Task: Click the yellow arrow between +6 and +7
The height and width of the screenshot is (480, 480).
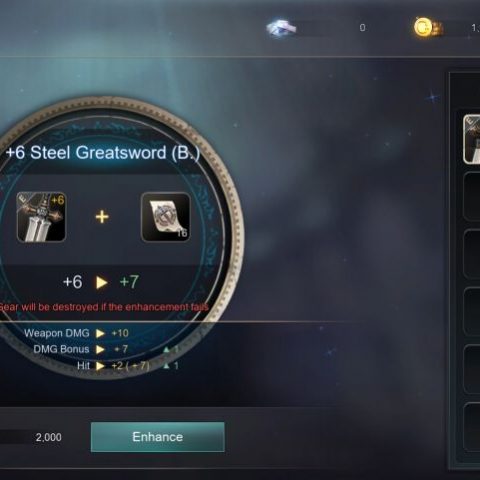Action: (x=102, y=282)
